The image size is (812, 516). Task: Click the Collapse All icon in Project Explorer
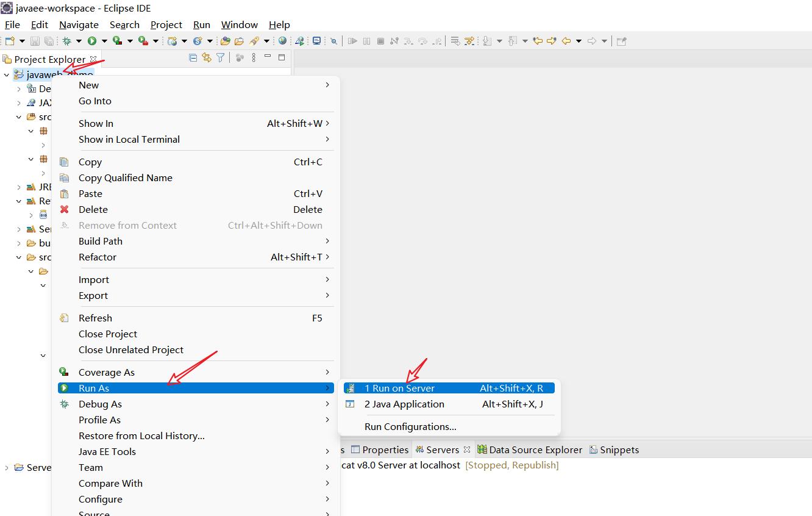click(x=193, y=57)
